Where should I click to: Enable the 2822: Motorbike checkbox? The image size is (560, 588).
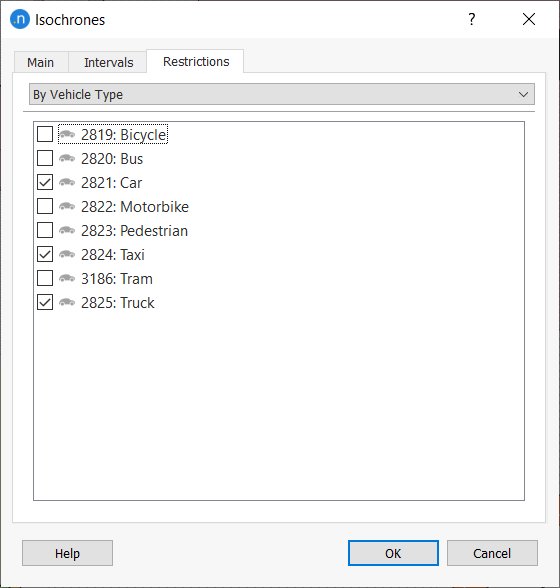[45, 206]
